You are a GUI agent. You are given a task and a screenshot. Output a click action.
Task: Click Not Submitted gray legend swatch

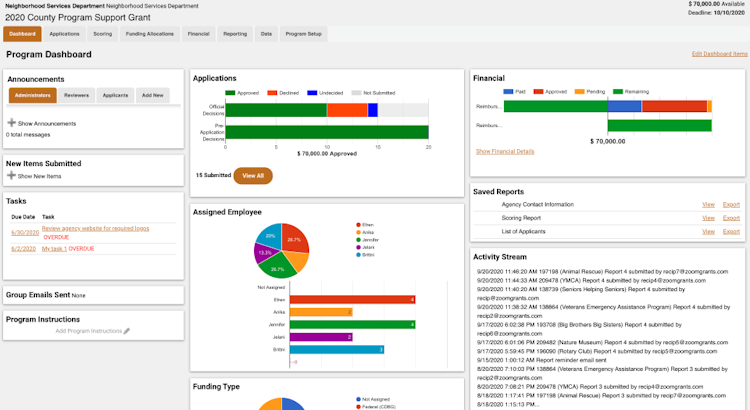coord(356,93)
